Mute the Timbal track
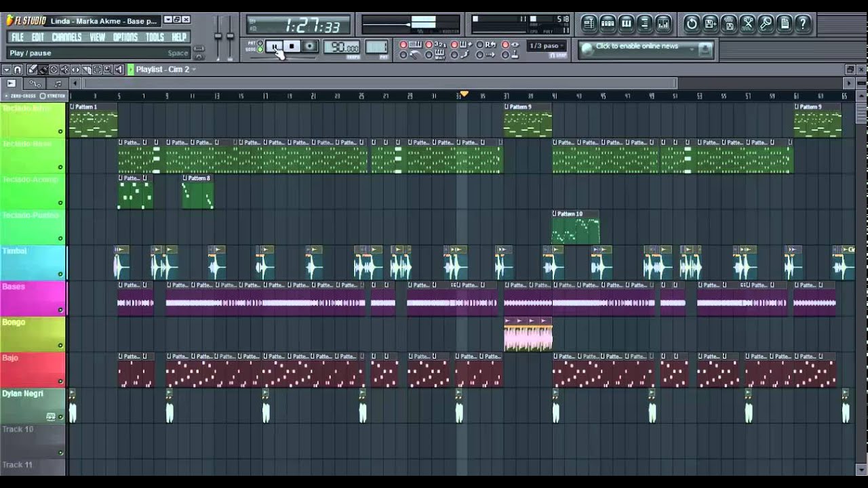 pos(60,274)
